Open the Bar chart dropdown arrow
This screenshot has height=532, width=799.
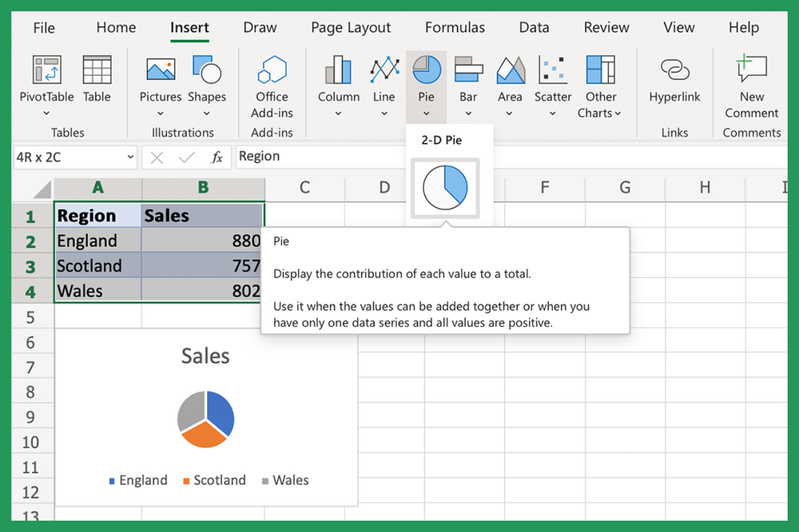click(x=468, y=113)
